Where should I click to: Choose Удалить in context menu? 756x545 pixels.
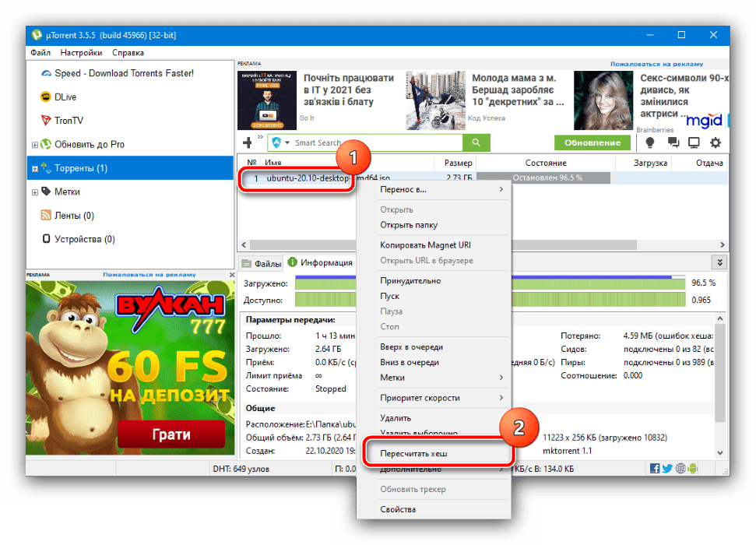(x=434, y=418)
